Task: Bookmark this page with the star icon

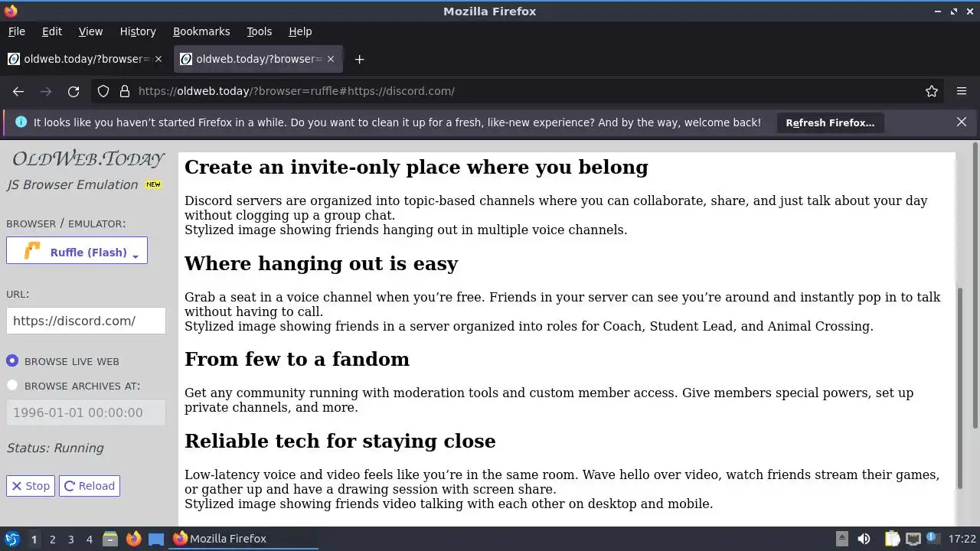Action: click(x=932, y=91)
